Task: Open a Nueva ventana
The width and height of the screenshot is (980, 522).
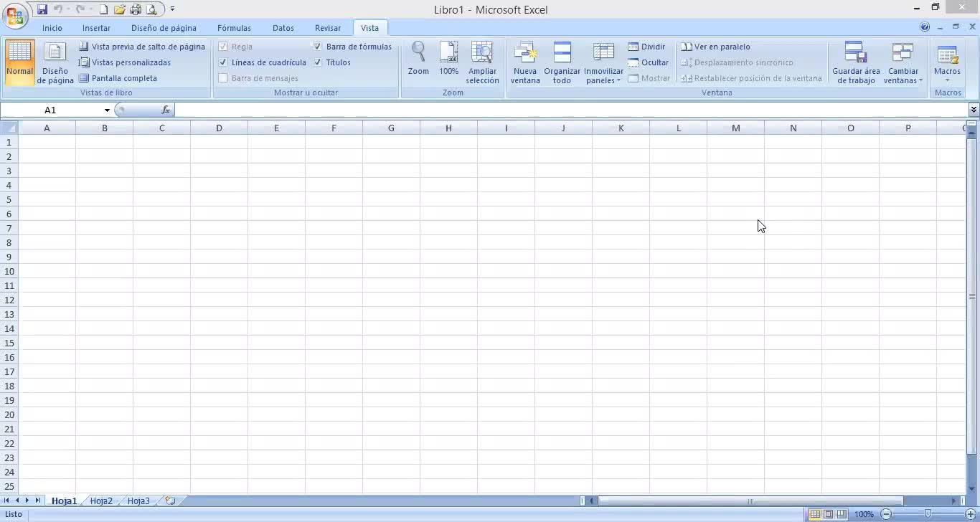Action: pyautogui.click(x=525, y=62)
